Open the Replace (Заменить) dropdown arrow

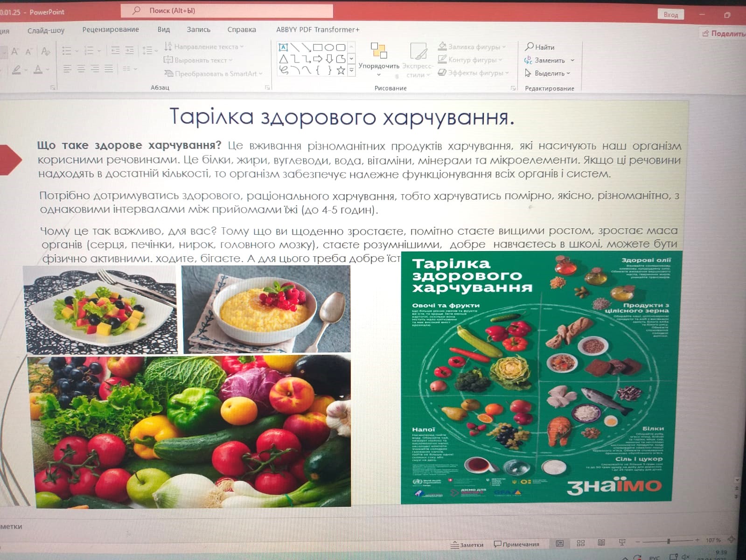click(x=572, y=60)
